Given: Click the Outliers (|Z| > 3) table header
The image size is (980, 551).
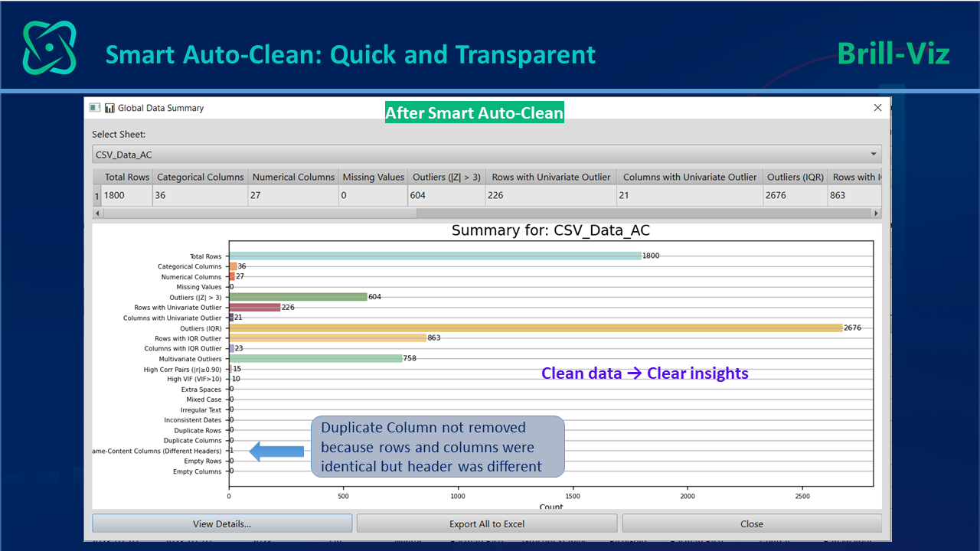Looking at the screenshot, I should (447, 177).
